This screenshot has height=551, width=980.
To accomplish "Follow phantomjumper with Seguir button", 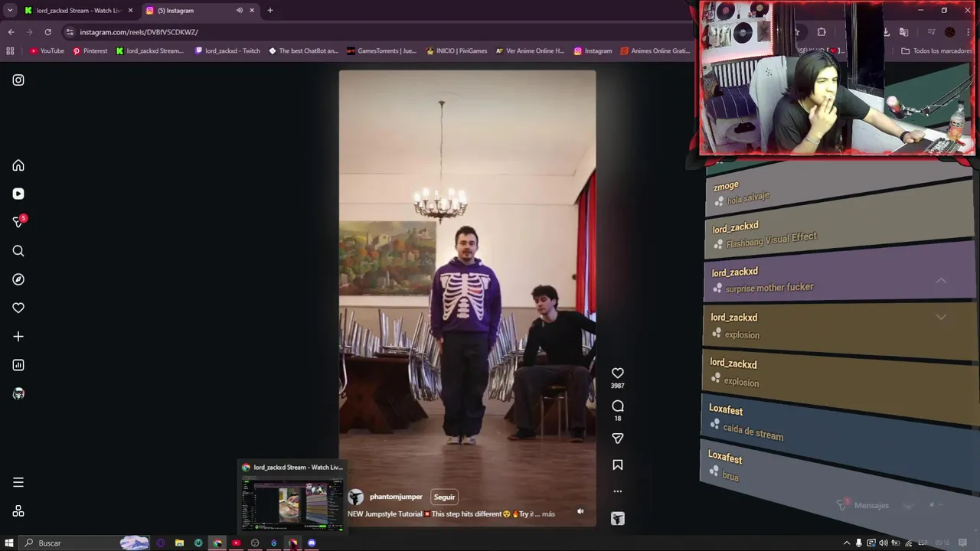I will click(444, 497).
